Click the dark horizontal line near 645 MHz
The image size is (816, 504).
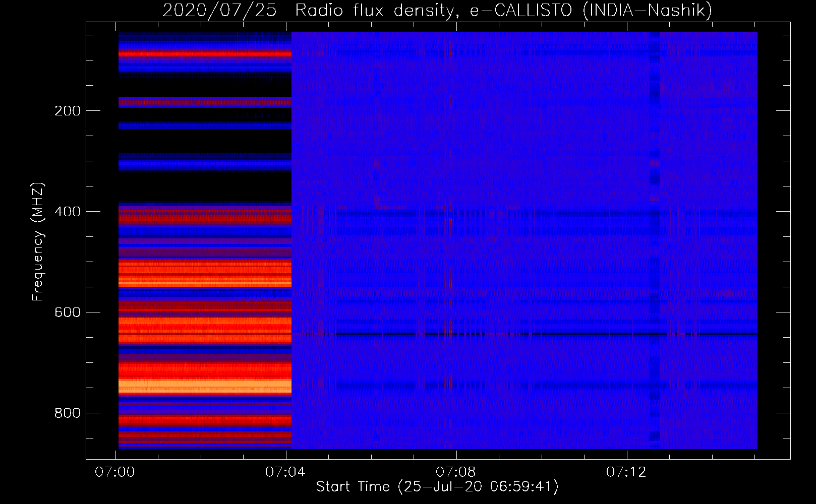point(547,334)
